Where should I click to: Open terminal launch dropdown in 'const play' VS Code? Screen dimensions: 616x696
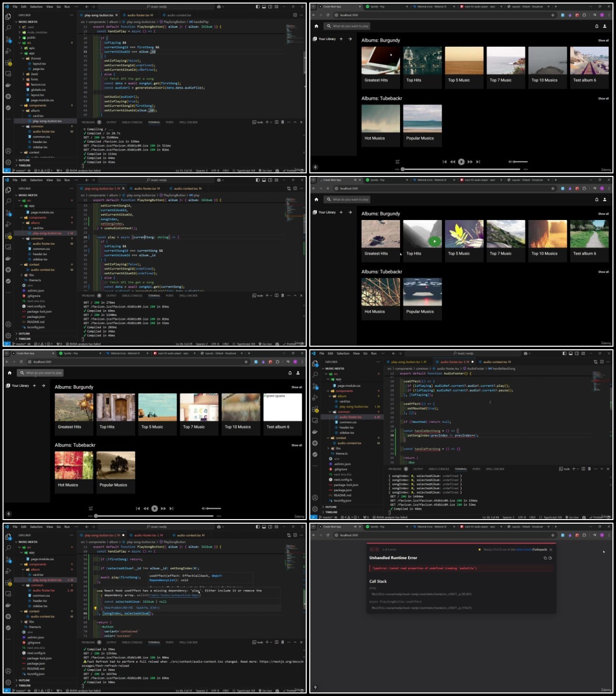point(271,296)
